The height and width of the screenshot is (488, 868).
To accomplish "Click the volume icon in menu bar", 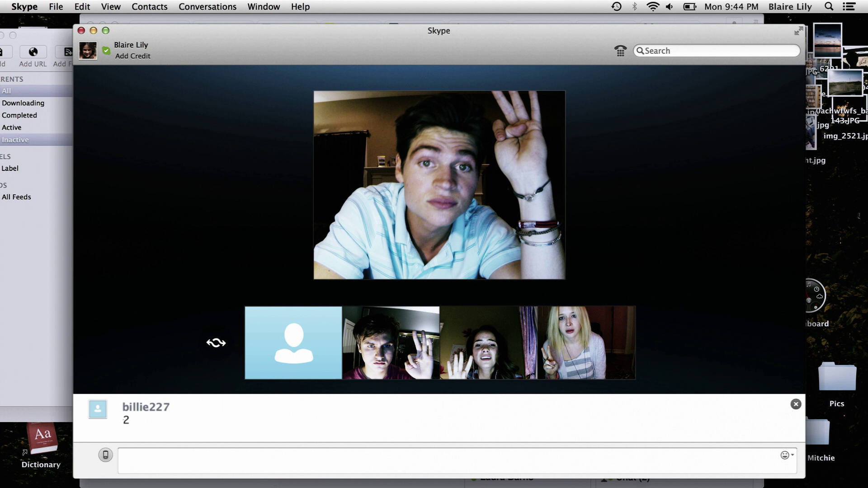I will (670, 6).
